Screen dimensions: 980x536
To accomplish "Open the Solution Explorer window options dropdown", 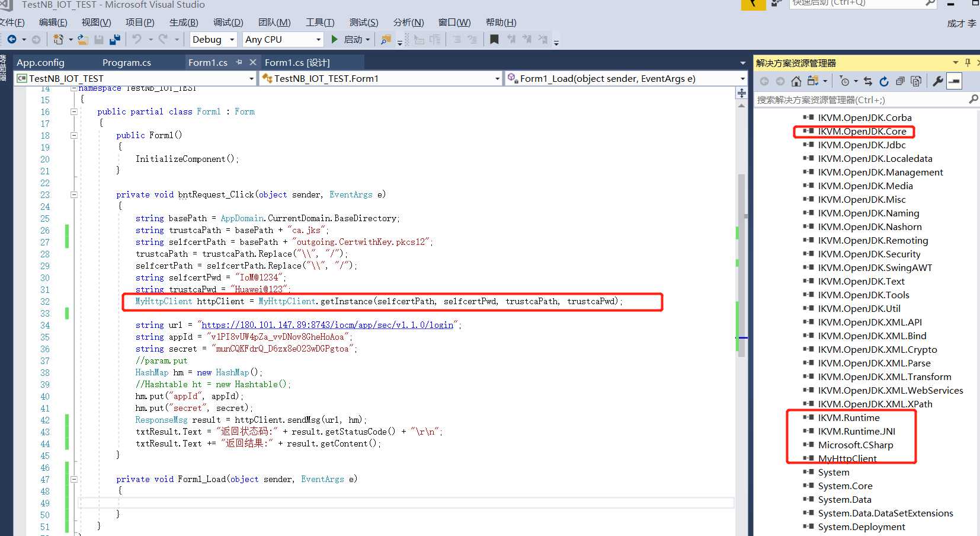I will [955, 62].
